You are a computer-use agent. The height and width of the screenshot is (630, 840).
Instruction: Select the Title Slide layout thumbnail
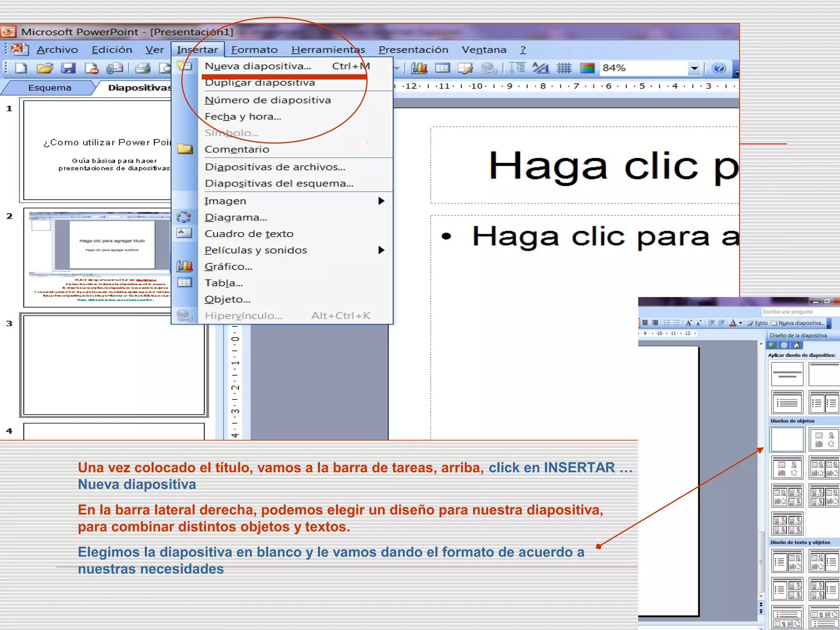[787, 374]
